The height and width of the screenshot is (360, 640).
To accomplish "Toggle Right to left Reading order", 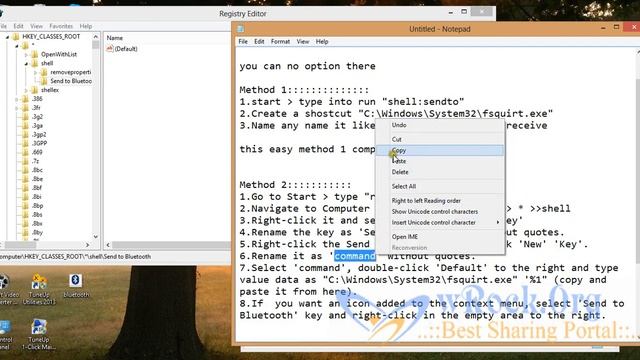I will coord(440,200).
